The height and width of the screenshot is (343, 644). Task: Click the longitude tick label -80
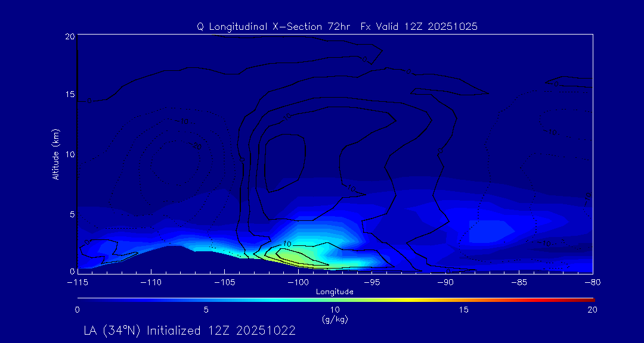click(593, 283)
